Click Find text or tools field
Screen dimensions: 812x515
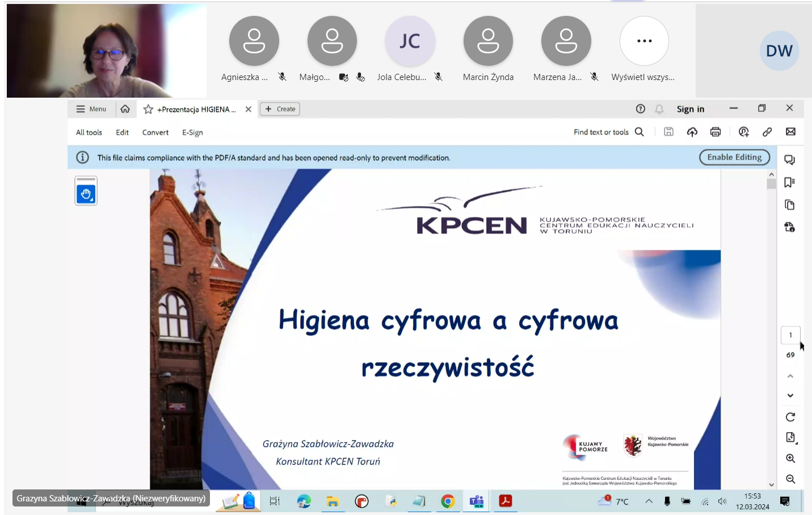coord(601,132)
